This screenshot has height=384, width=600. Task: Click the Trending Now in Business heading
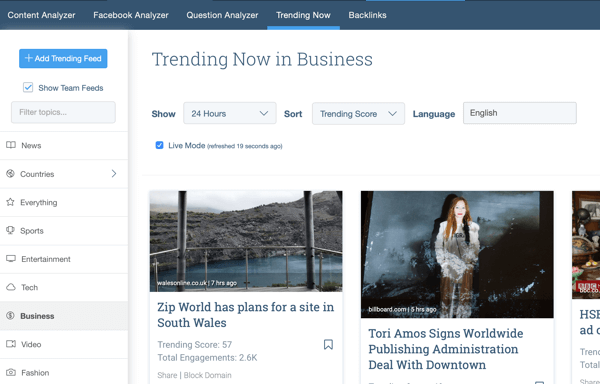point(262,59)
